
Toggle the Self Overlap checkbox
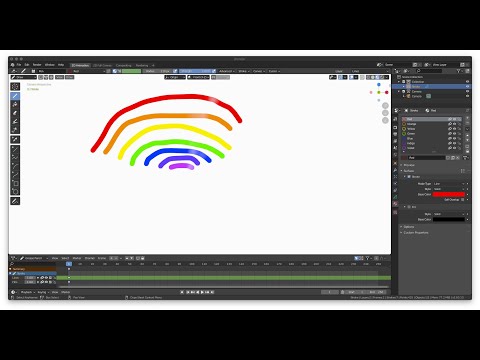coord(462,200)
